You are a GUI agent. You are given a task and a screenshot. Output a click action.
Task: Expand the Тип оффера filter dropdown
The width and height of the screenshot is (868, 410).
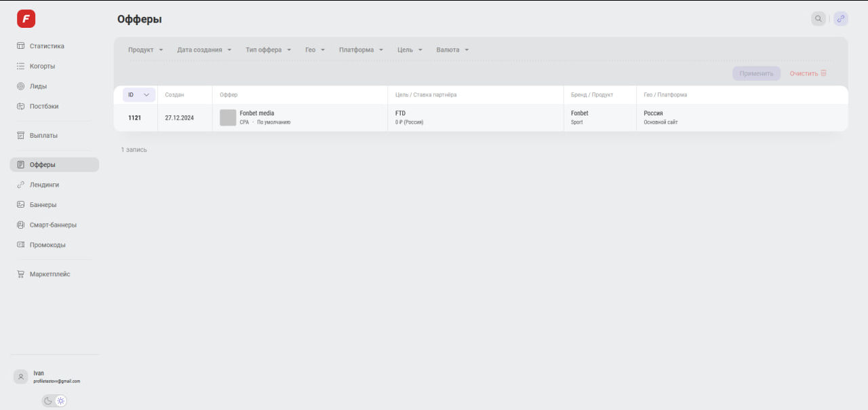click(x=268, y=50)
